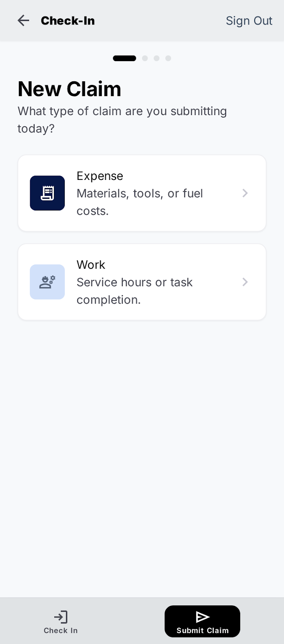The image size is (284, 644).
Task: Click 'Service hours or task completion' description
Action: tap(135, 291)
